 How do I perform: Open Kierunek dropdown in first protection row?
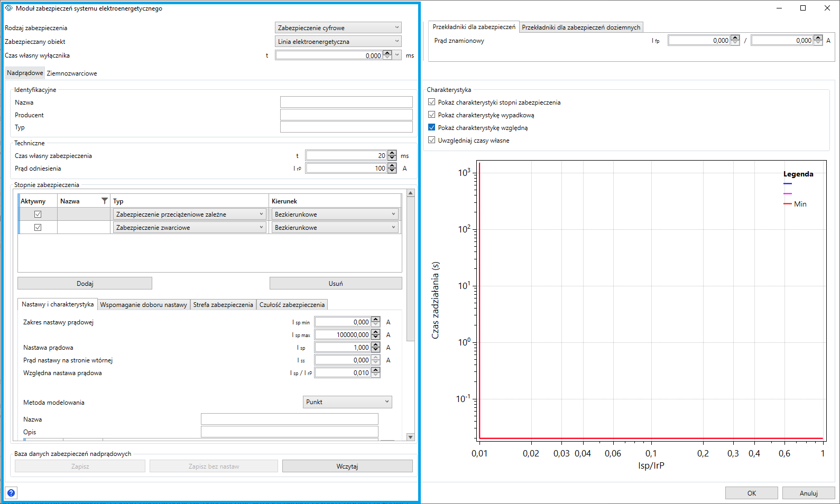point(335,214)
